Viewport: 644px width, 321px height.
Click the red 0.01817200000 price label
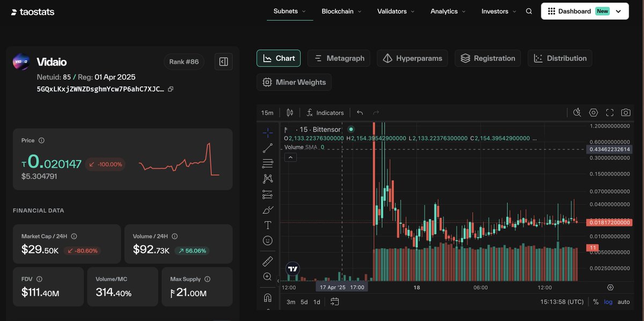[609, 222]
